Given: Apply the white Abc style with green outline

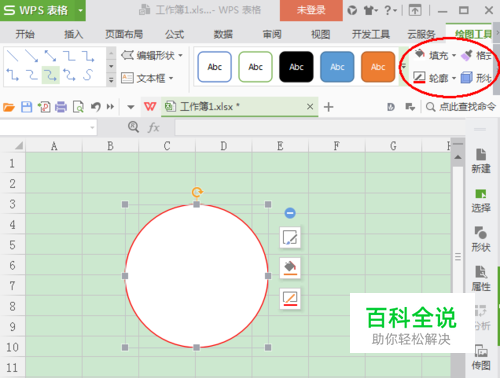Looking at the screenshot, I should 255,67.
